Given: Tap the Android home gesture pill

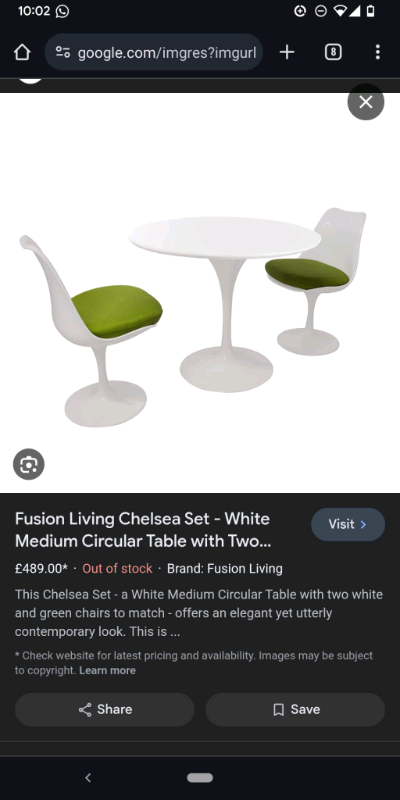Looking at the screenshot, I should click(x=200, y=778).
